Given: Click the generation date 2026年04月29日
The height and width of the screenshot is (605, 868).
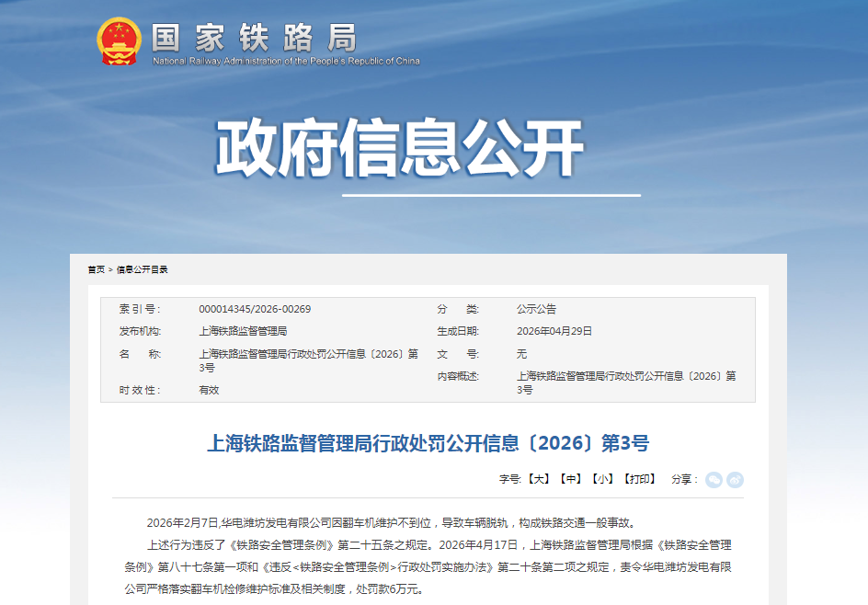Looking at the screenshot, I should pos(554,331).
